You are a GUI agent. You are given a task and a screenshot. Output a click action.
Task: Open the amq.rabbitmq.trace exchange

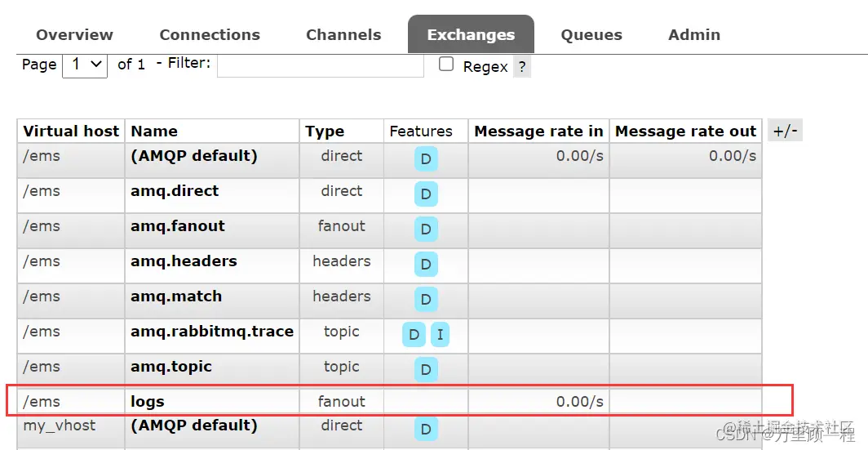(x=212, y=332)
